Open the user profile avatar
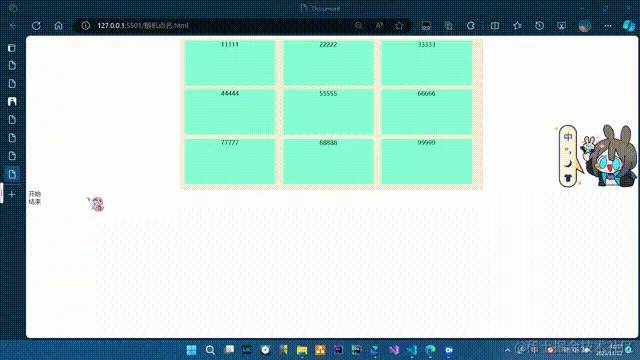Image resolution: width=640 pixels, height=360 pixels. [x=585, y=26]
